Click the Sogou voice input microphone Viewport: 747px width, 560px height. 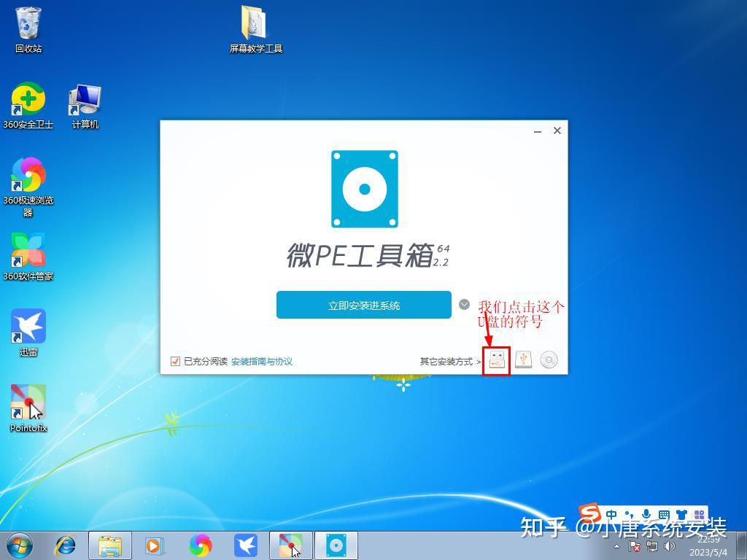click(x=646, y=514)
